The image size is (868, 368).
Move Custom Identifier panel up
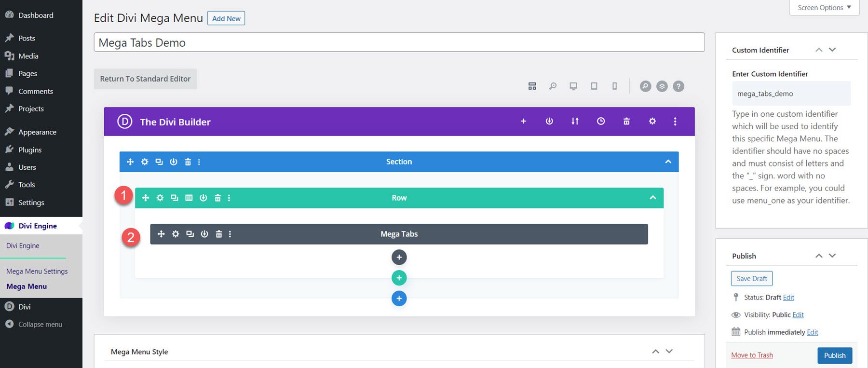pos(819,50)
